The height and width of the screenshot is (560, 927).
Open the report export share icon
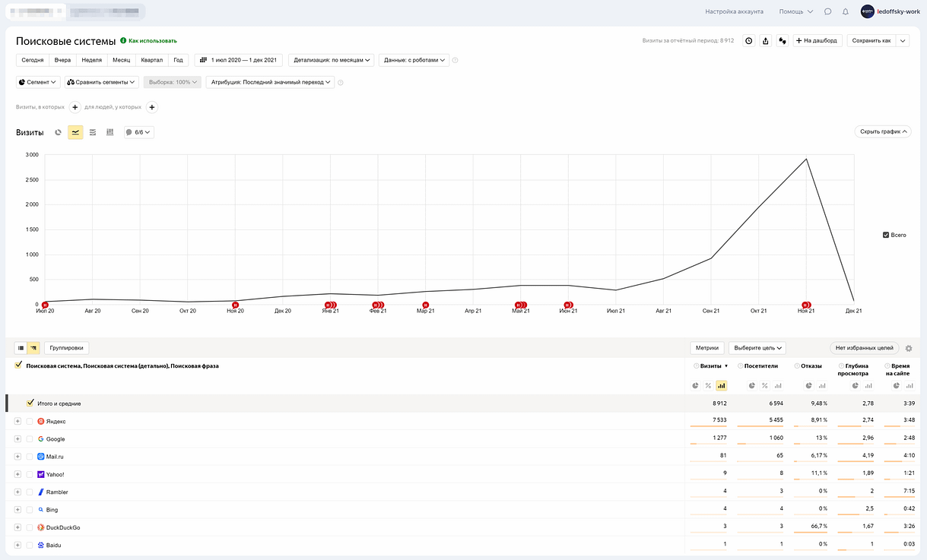[765, 41]
